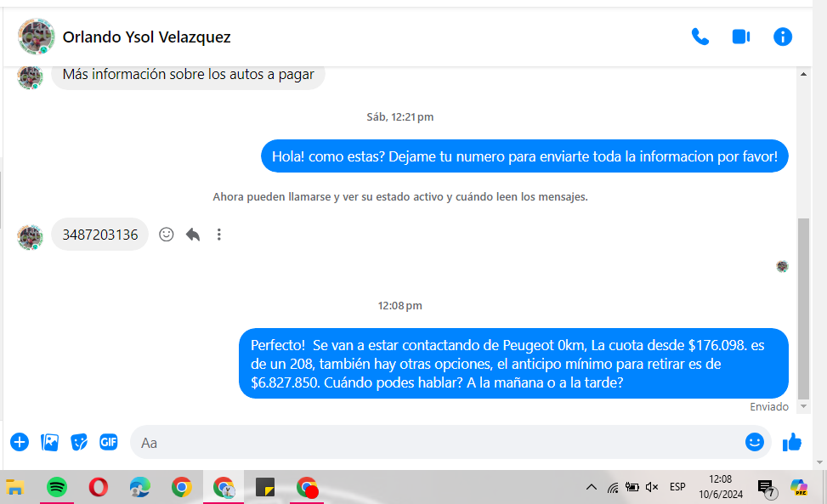This screenshot has width=827, height=504.
Task: Open Spotify from the taskbar
Action: tap(57, 487)
